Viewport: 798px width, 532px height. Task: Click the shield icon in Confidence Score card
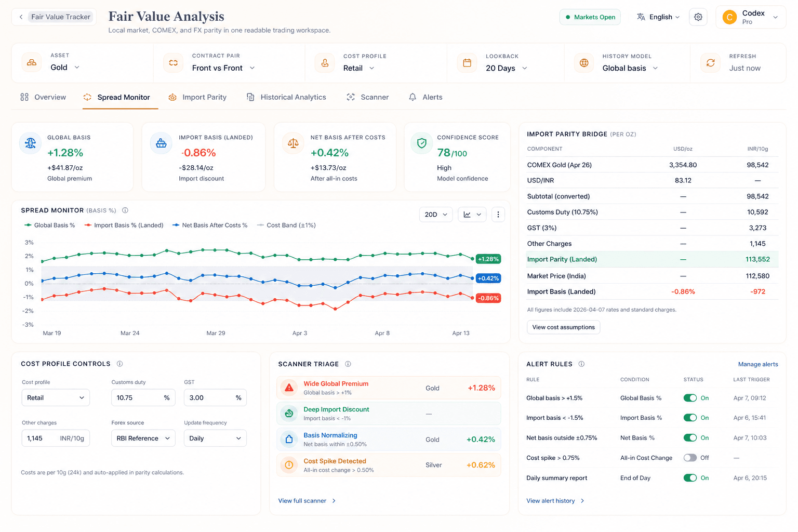point(422,143)
